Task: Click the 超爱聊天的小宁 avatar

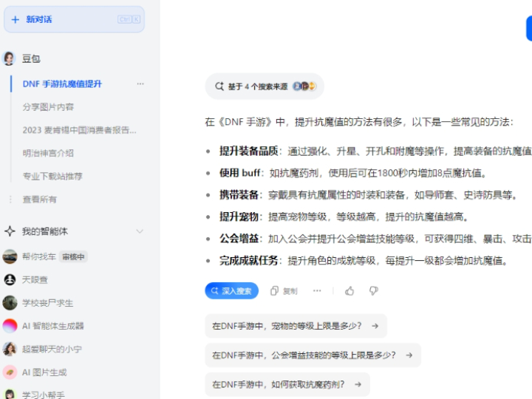Action: coord(10,349)
